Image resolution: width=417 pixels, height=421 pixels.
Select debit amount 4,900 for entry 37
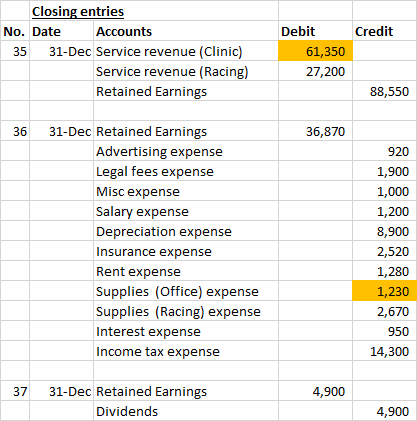(315, 391)
